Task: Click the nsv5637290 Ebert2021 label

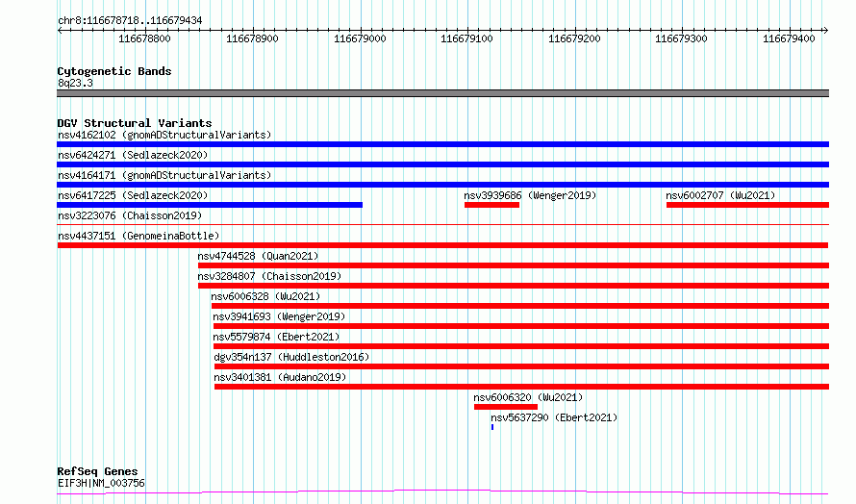Action: click(554, 417)
